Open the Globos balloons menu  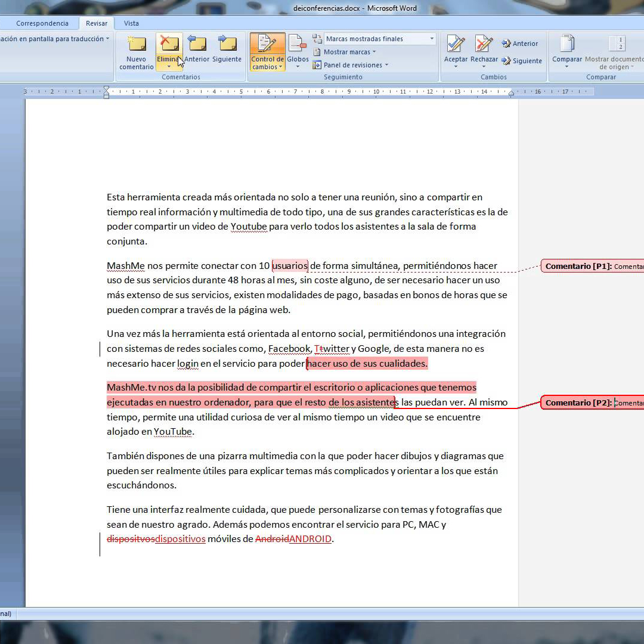point(298,52)
